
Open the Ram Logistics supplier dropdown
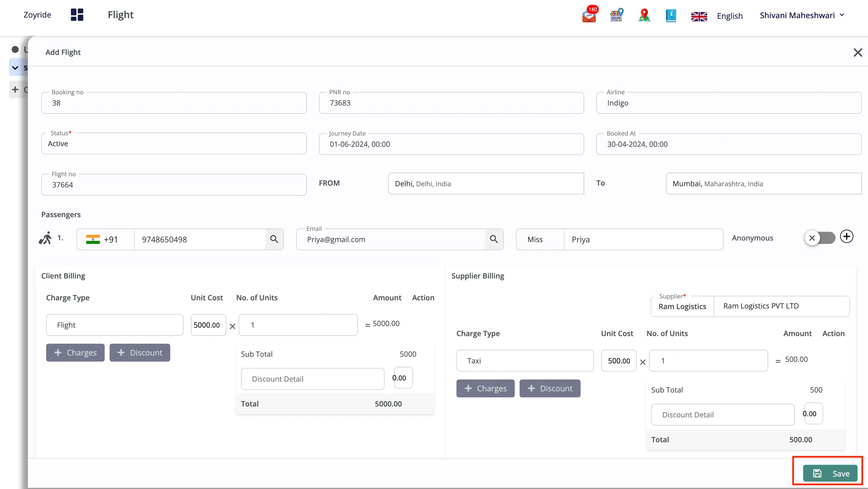point(682,306)
